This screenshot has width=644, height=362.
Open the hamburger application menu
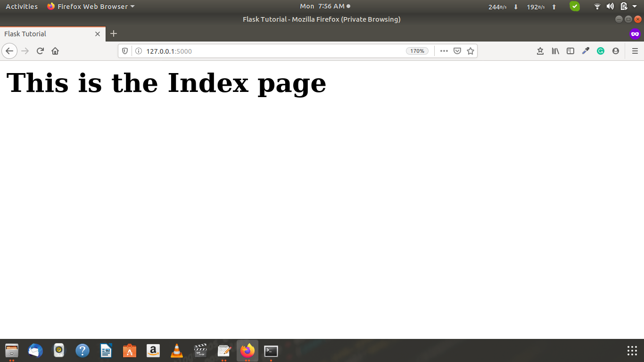tap(635, 51)
